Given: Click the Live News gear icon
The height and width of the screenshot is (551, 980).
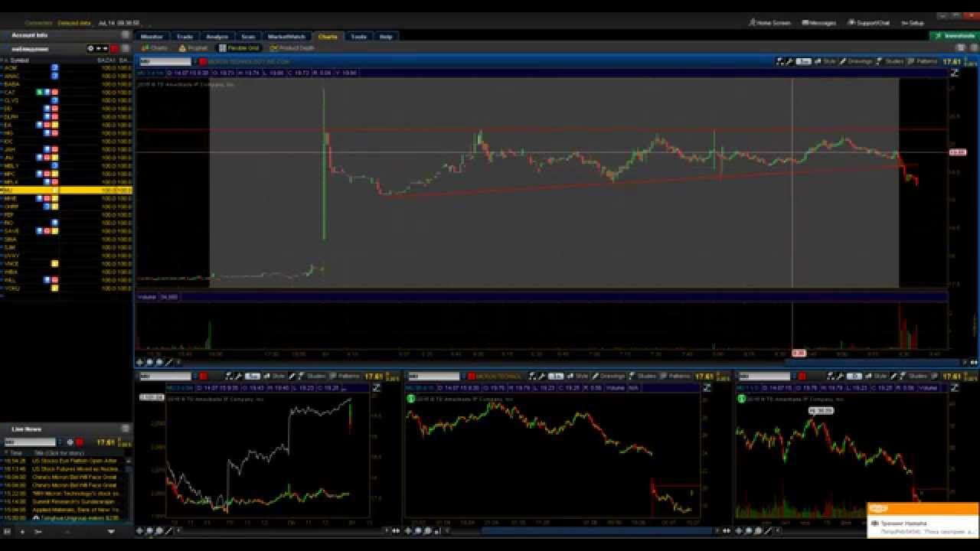Looking at the screenshot, I should pyautogui.click(x=70, y=442).
